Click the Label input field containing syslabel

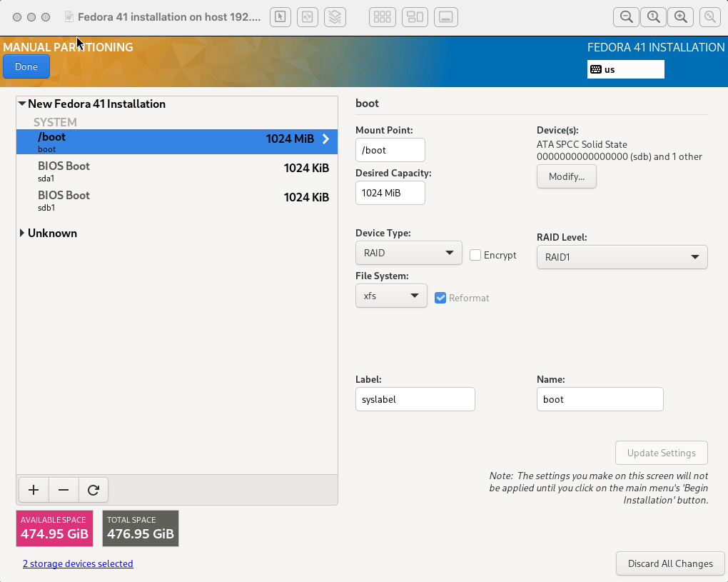415,399
